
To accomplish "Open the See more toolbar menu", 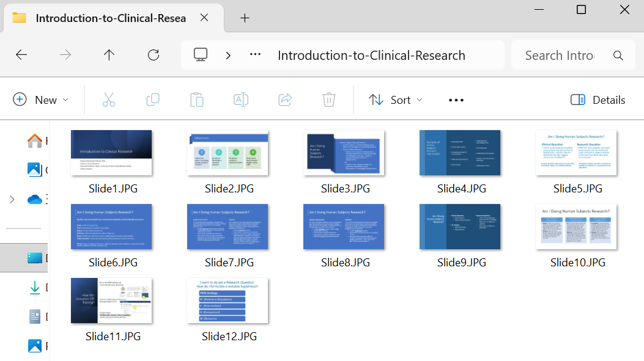I will 456,100.
